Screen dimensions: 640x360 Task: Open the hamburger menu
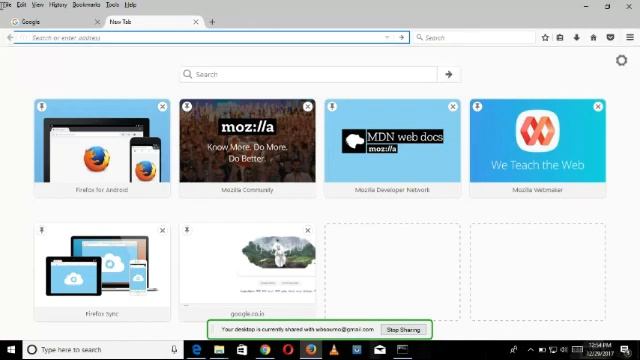coord(630,38)
